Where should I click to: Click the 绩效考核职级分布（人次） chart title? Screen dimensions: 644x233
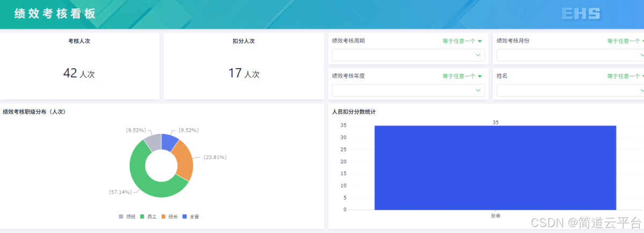[34, 112]
